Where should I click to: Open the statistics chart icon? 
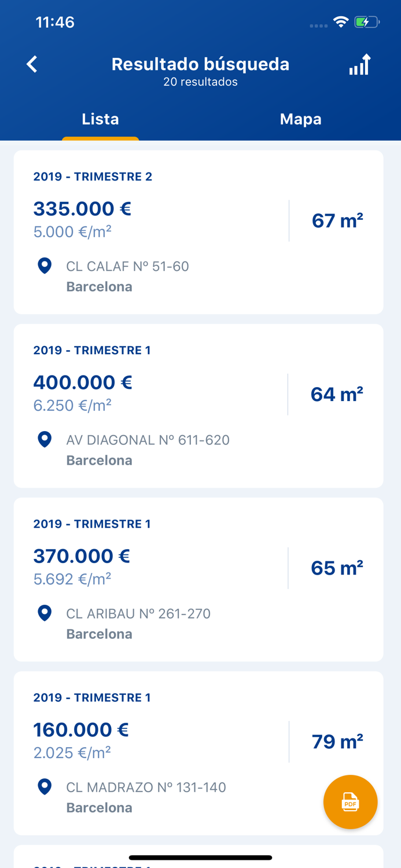click(359, 64)
